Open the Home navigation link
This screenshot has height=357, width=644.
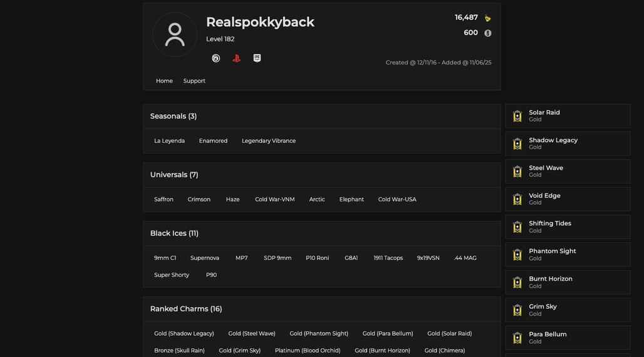coord(164,81)
